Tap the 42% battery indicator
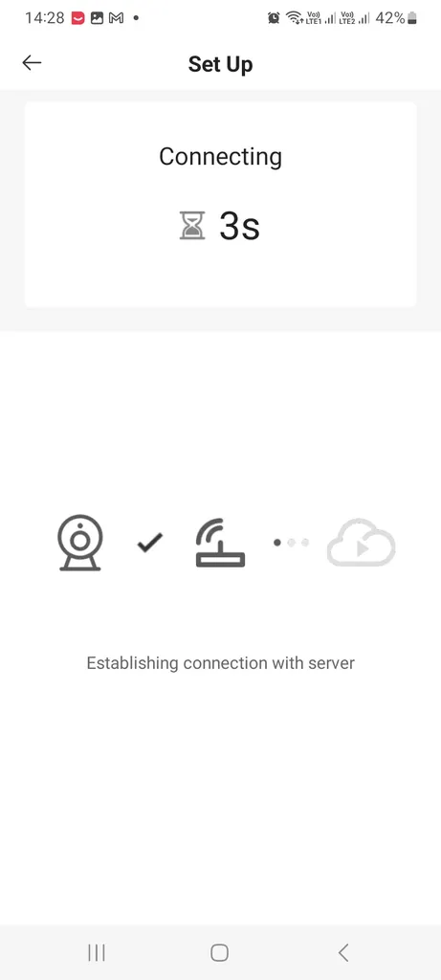This screenshot has height=980, width=441. coord(396,18)
